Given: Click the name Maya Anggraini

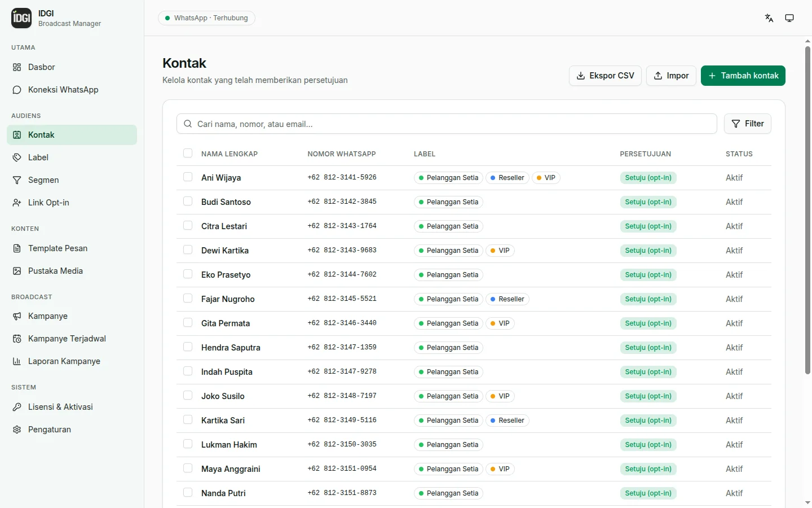Looking at the screenshot, I should click(231, 469).
